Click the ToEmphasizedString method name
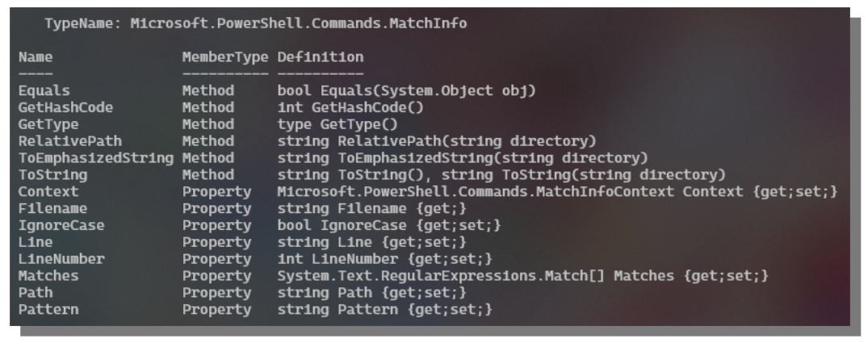The height and width of the screenshot is (343, 868). (97, 157)
